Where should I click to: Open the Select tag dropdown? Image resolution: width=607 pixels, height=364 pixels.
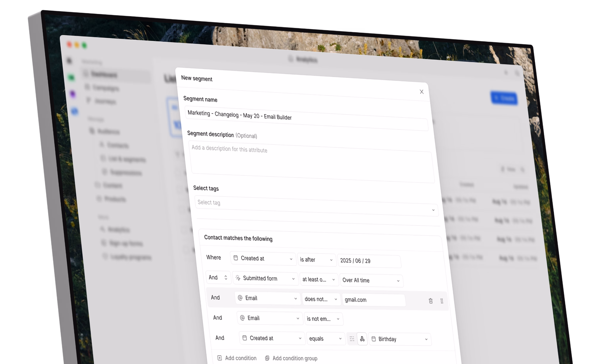[x=316, y=206]
